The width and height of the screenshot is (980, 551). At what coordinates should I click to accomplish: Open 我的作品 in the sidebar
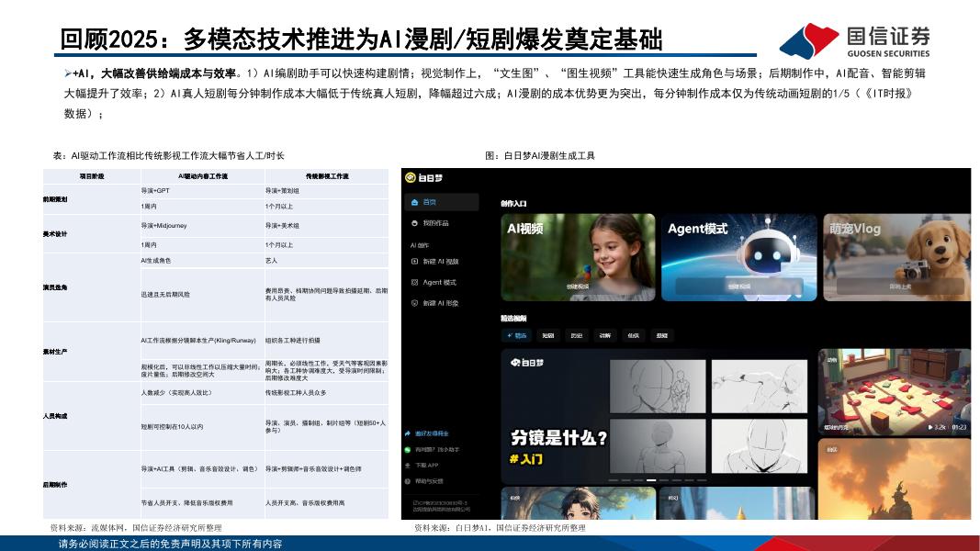(435, 223)
